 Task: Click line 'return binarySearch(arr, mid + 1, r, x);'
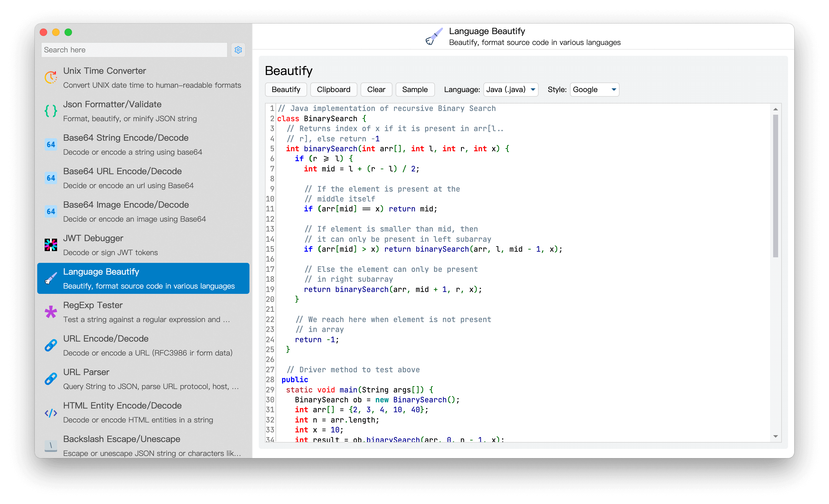393,289
